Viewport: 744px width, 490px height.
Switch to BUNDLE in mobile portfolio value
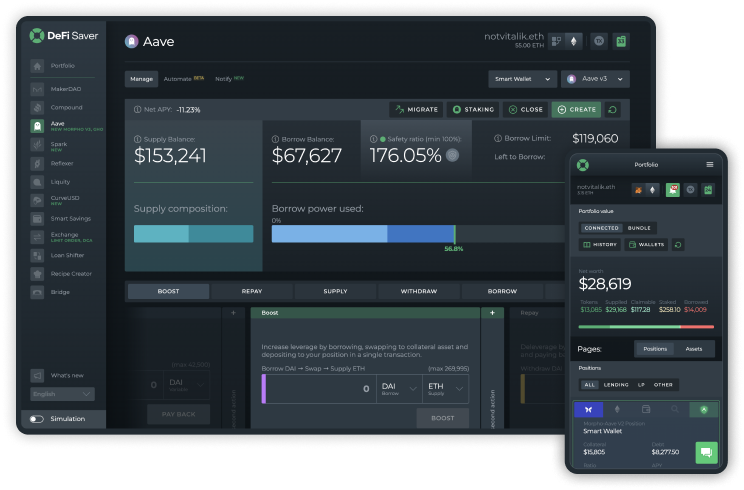point(639,228)
